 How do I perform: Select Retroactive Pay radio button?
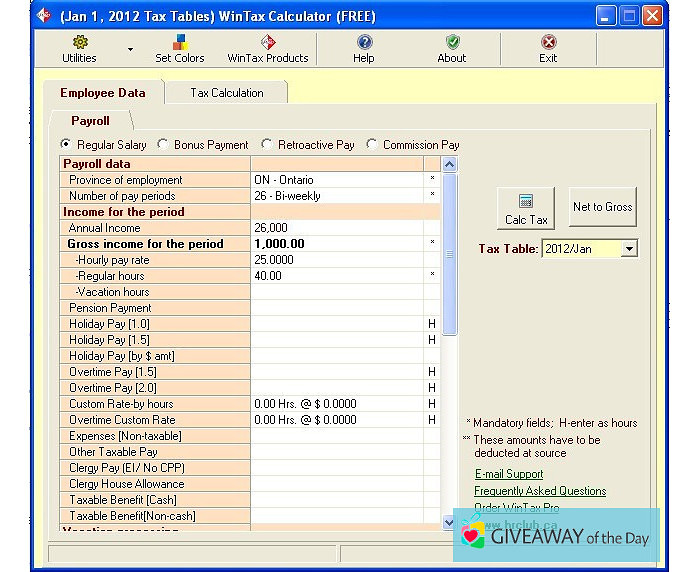(267, 144)
